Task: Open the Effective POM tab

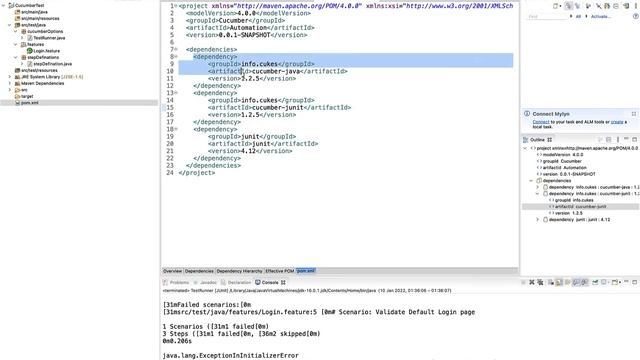Action: point(280,271)
